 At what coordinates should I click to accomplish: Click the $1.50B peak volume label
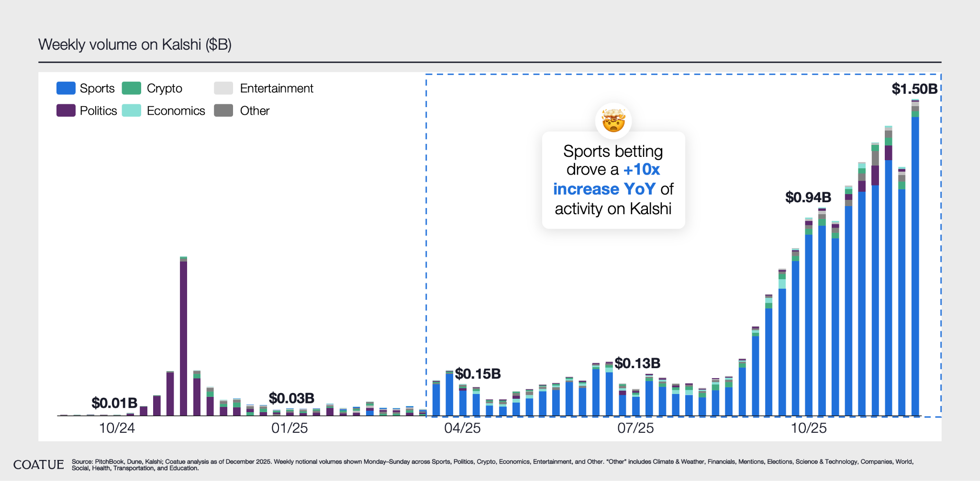pos(914,89)
